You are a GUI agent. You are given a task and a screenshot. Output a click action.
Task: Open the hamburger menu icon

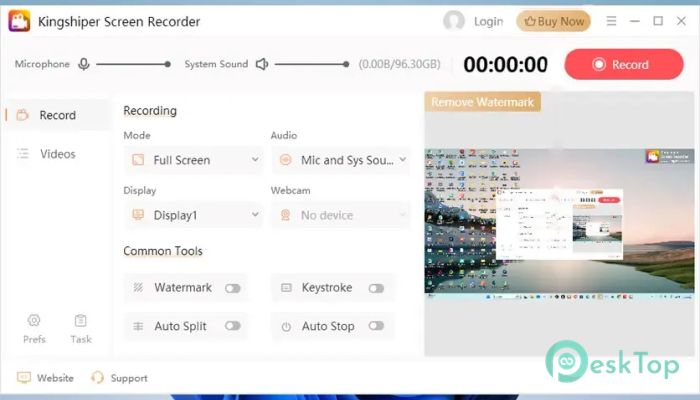pos(611,21)
